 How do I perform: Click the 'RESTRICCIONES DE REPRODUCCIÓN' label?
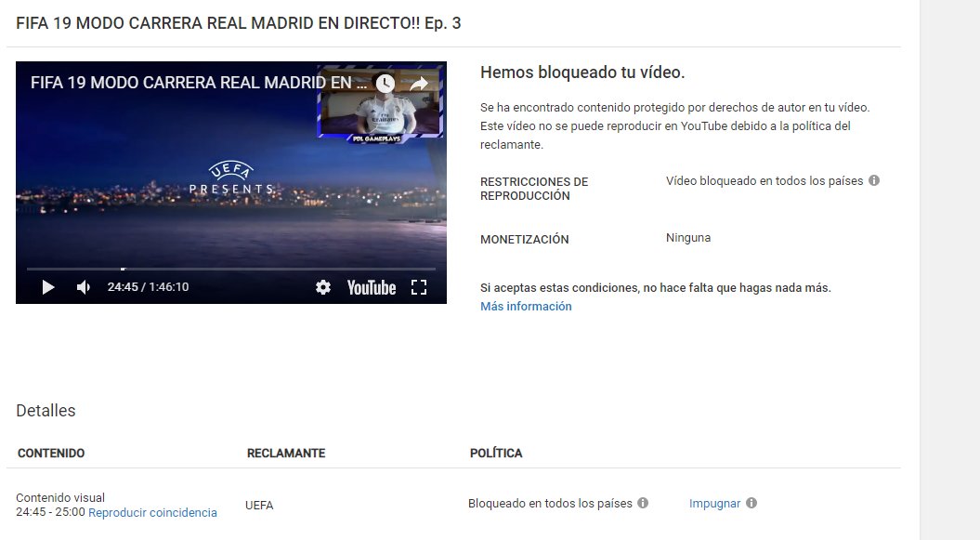point(534,189)
